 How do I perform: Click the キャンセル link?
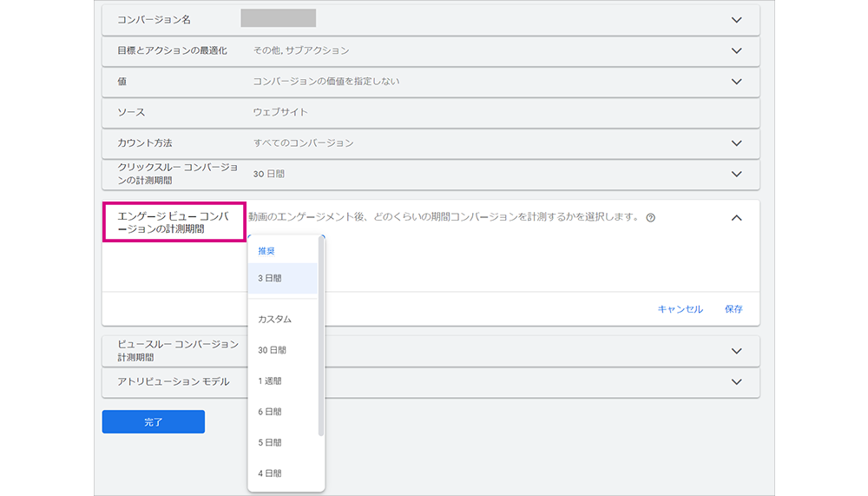[680, 309]
